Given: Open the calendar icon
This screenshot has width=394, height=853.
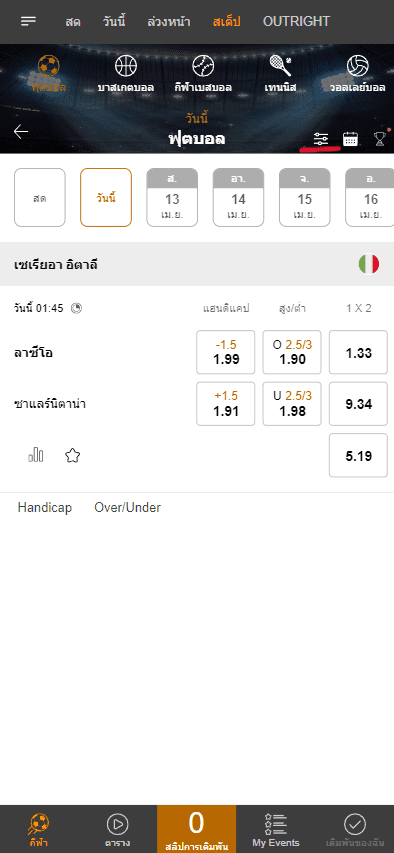Looking at the screenshot, I should pyautogui.click(x=350, y=139).
